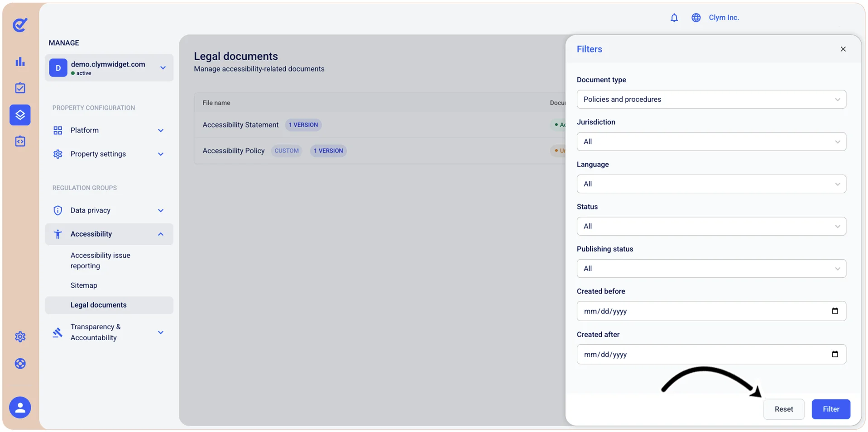Click the Clym Inc. account link

pyautogui.click(x=724, y=18)
